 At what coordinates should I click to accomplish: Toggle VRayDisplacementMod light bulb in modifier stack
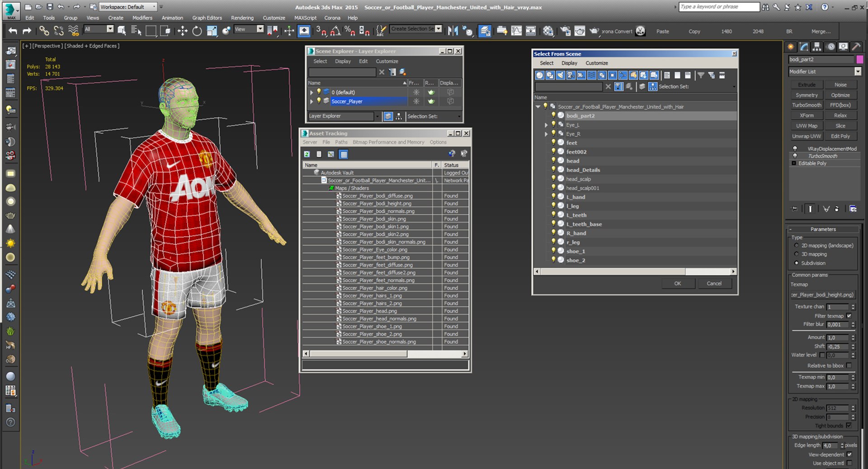tap(795, 149)
